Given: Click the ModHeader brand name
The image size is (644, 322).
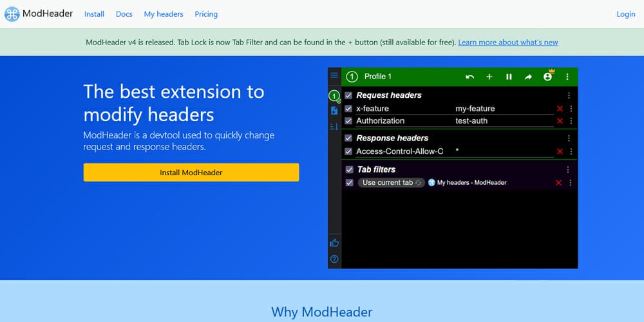Looking at the screenshot, I should tap(48, 14).
